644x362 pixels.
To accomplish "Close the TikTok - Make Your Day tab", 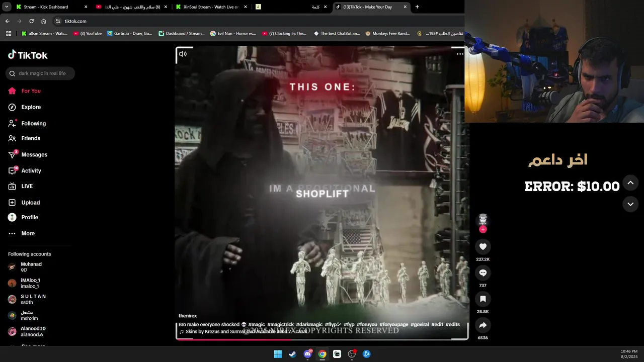I will point(405,7).
